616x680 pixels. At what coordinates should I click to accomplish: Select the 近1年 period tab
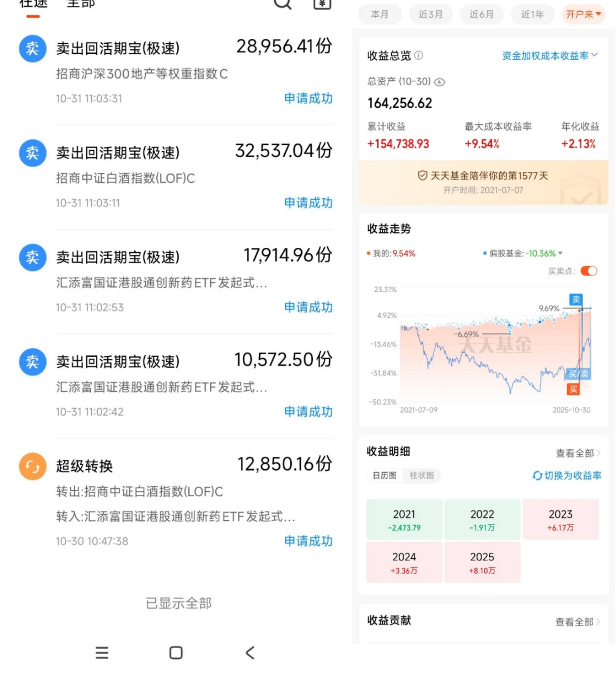532,14
